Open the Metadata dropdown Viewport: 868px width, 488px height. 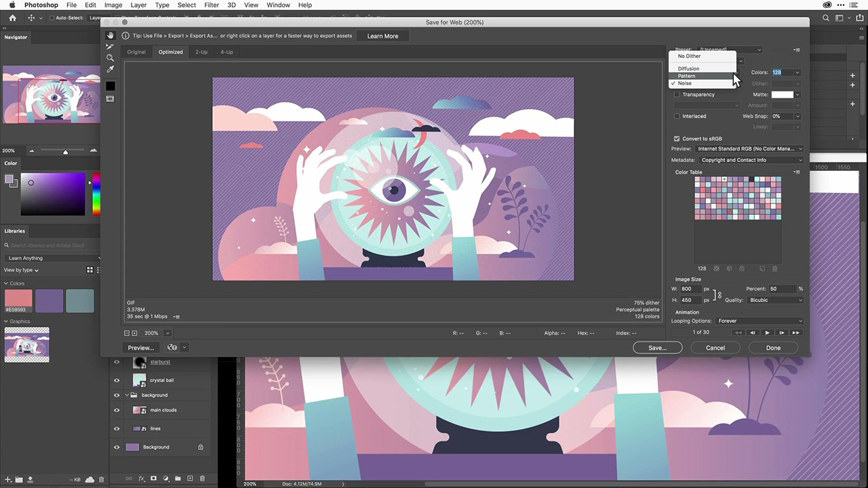(751, 161)
